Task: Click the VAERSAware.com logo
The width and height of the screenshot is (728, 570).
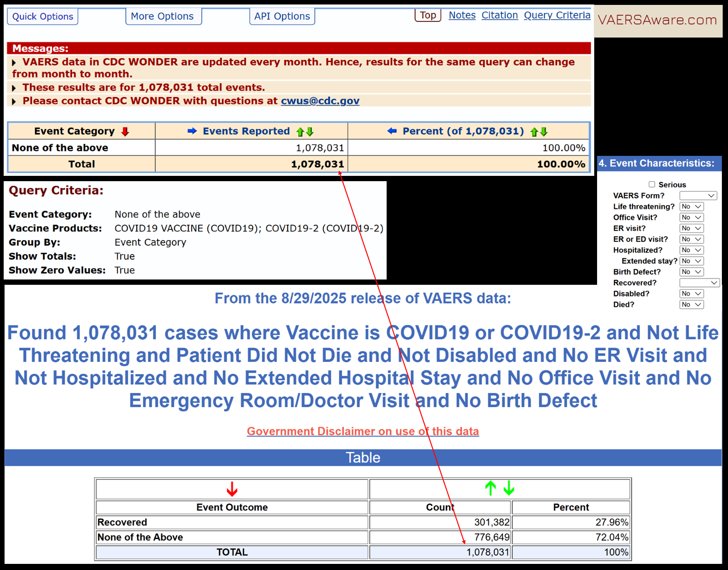Action: pyautogui.click(x=657, y=20)
